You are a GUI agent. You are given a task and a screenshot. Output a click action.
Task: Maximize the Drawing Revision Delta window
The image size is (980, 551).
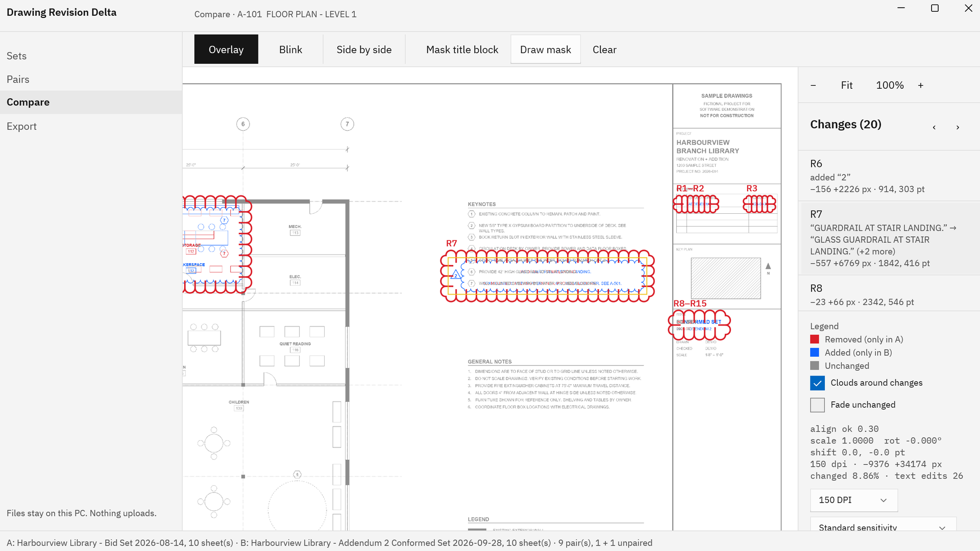click(x=935, y=8)
